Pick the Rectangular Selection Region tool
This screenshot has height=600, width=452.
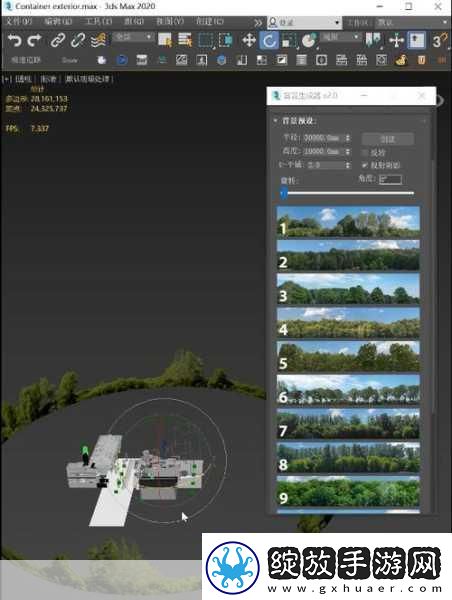206,40
